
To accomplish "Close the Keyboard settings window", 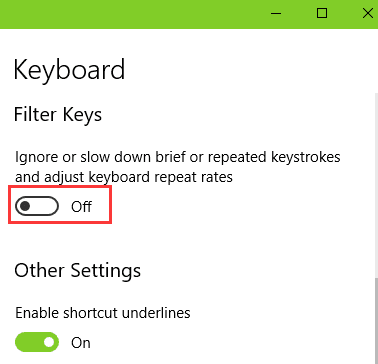I will (367, 13).
